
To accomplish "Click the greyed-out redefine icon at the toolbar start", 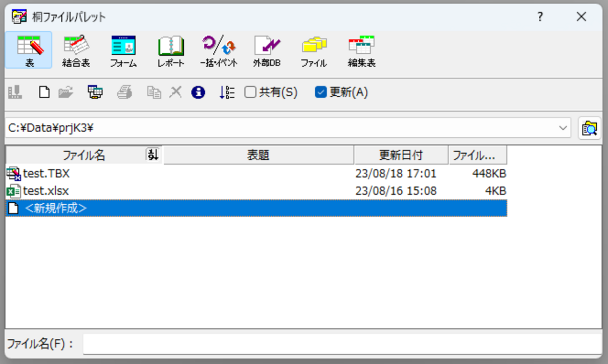I will click(x=15, y=93).
